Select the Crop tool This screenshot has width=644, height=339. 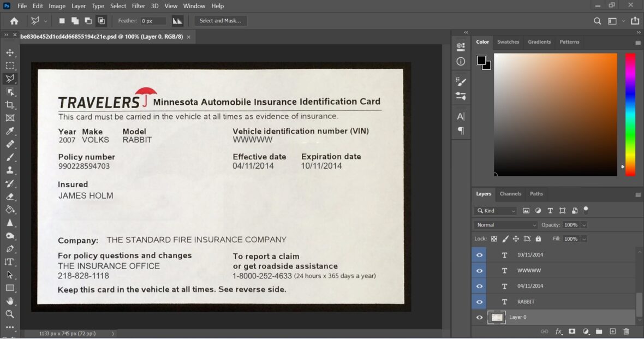(10, 105)
